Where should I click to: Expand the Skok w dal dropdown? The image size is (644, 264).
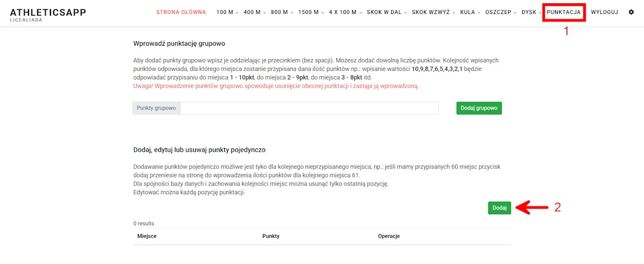click(386, 12)
